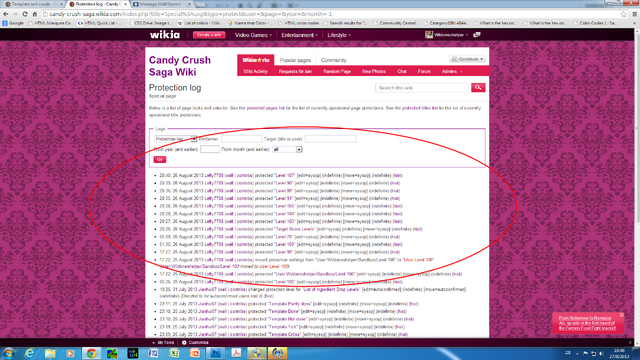Open Adobe Reader from the taskbar
The image size is (640, 360).
tap(236, 353)
